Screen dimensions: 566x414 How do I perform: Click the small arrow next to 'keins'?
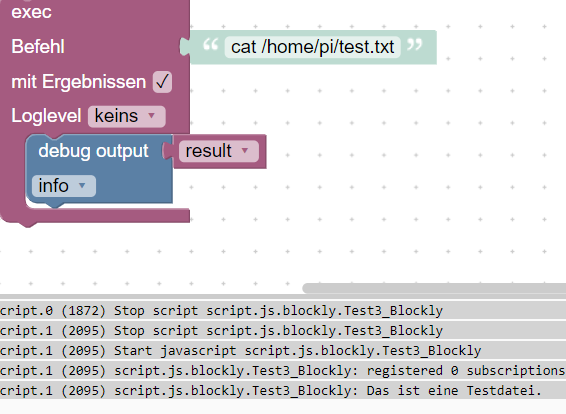(152, 116)
